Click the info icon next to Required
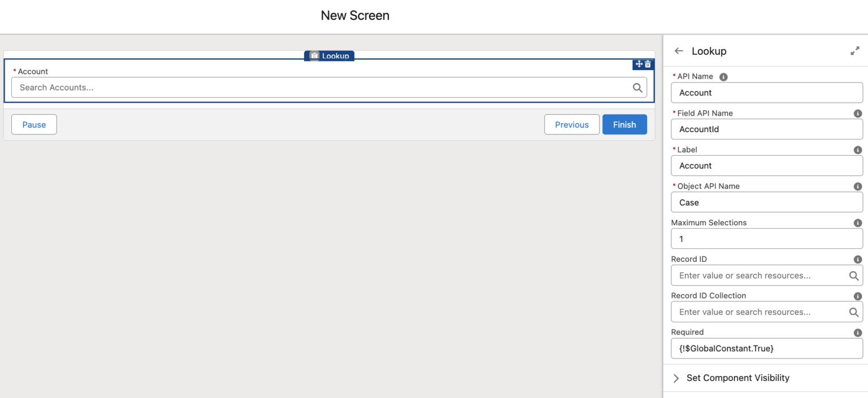Screen dimensions: 868x398 pyautogui.click(x=857, y=331)
